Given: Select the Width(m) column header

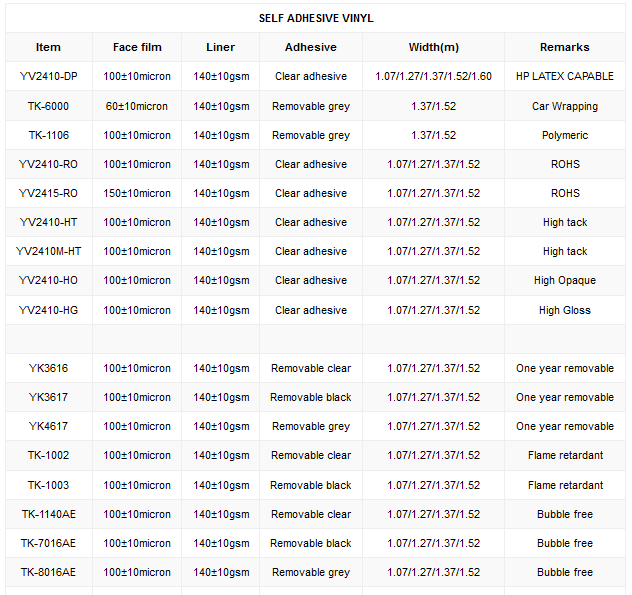Looking at the screenshot, I should point(433,47).
